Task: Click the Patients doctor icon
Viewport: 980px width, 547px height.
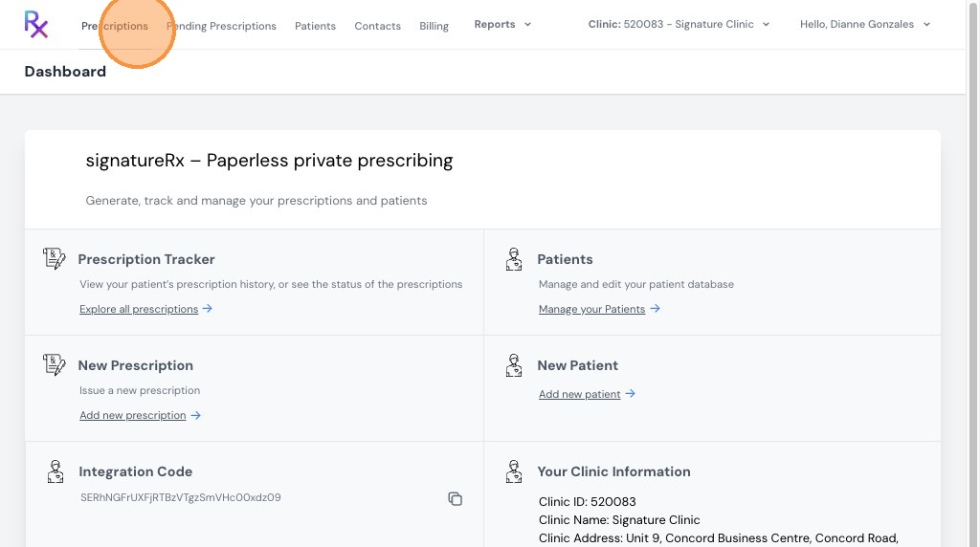Action: point(514,259)
